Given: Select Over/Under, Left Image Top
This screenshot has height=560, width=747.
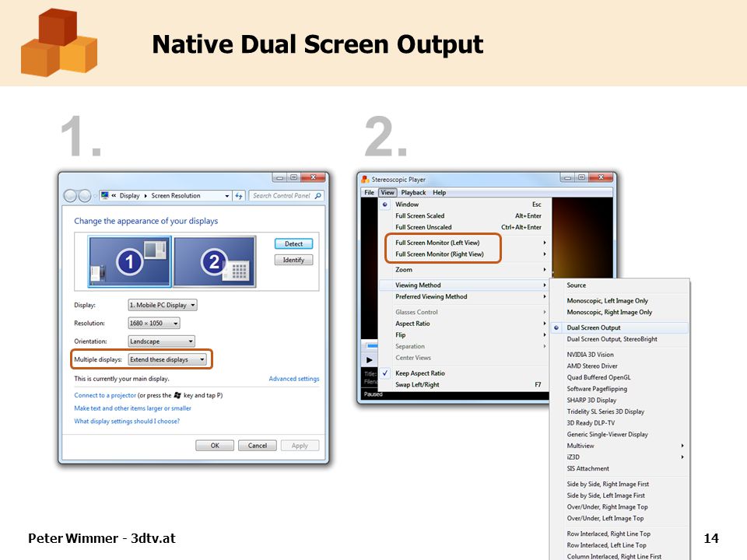Looking at the screenshot, I should click(620, 519).
